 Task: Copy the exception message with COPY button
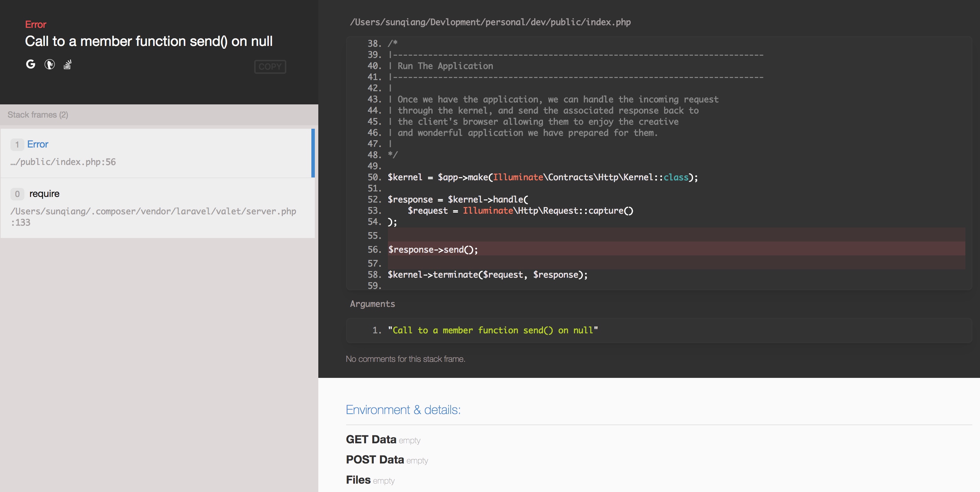point(270,66)
